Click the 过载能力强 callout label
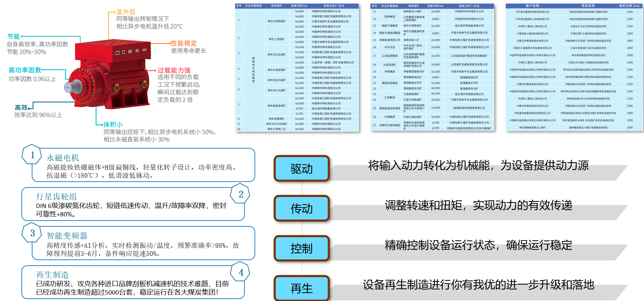Image resolution: width=644 pixels, height=301 pixels. pos(174,70)
